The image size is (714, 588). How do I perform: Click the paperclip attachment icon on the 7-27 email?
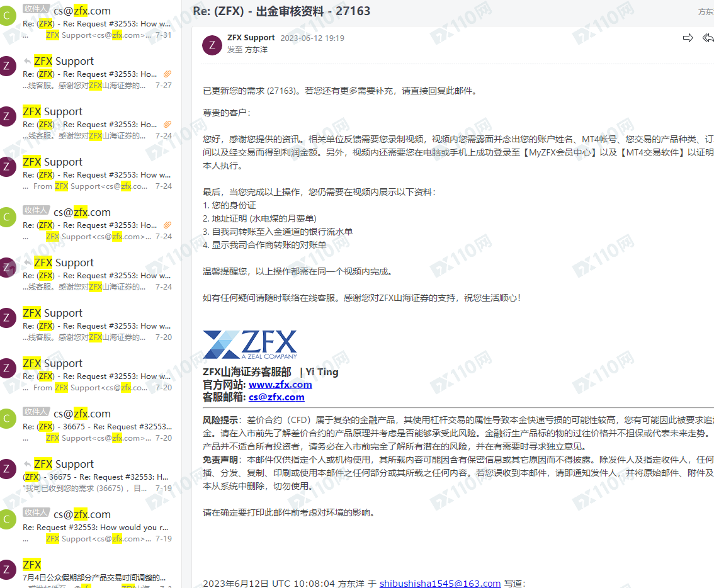[x=167, y=74]
